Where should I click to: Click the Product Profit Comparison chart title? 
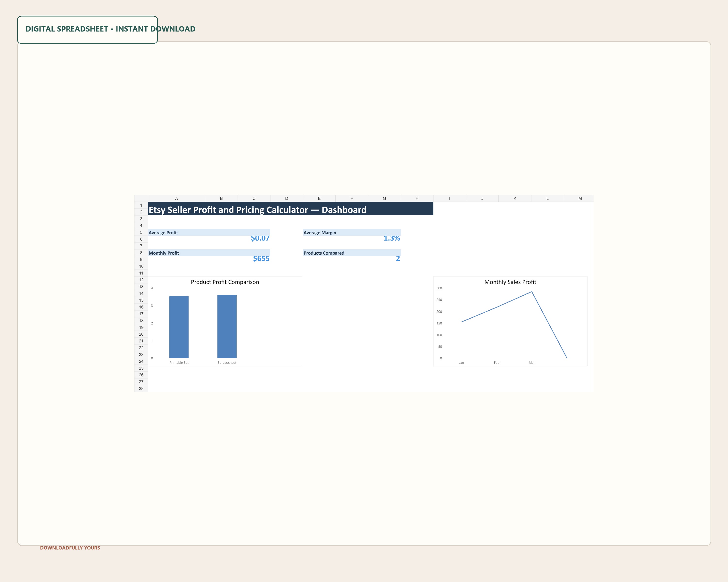click(x=225, y=282)
